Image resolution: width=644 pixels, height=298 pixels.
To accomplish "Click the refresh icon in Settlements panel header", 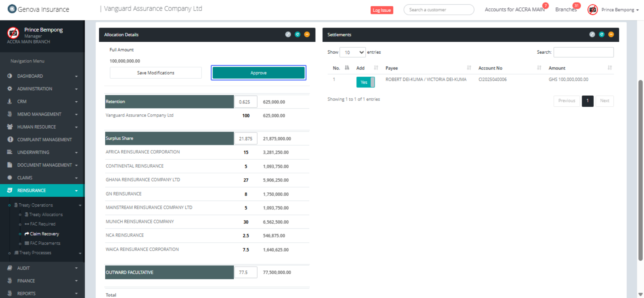I will [x=602, y=35].
